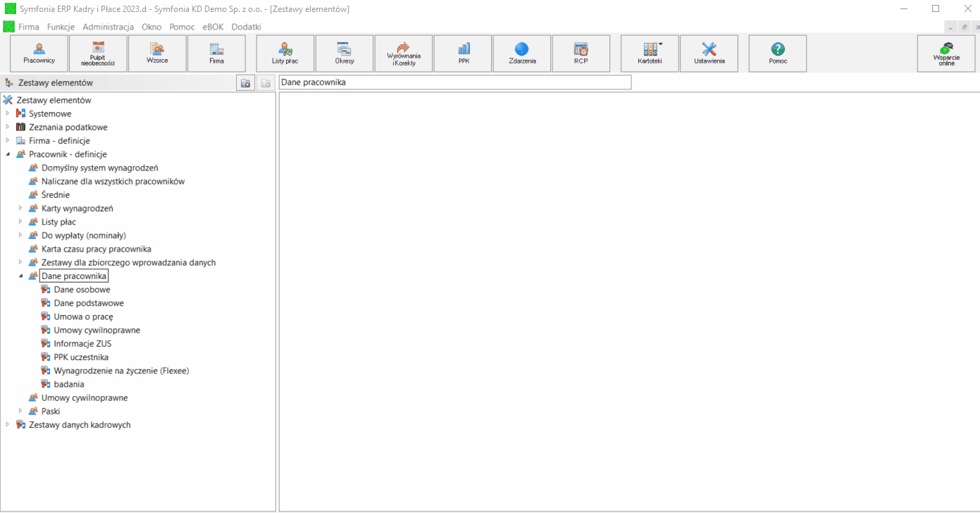Open the Pracownicy toolbar button
This screenshot has width=980, height=513.
(39, 54)
